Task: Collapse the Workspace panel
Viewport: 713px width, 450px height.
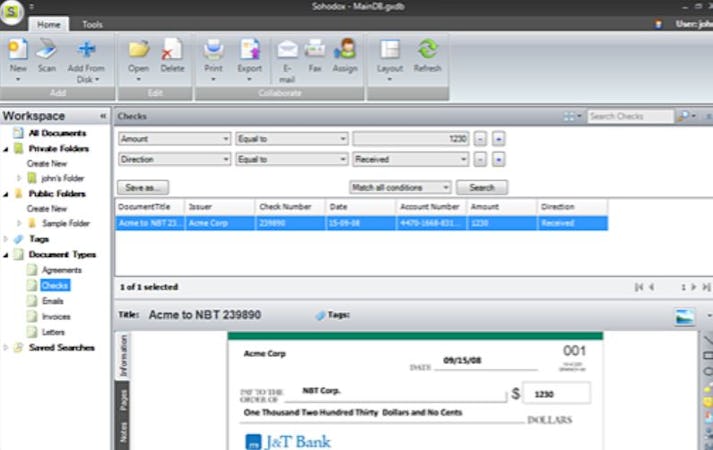Action: [103, 116]
